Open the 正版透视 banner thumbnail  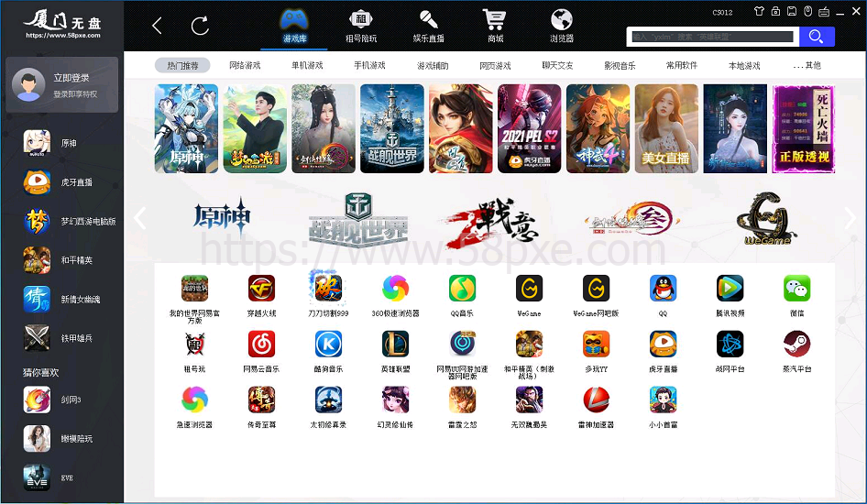tap(804, 129)
